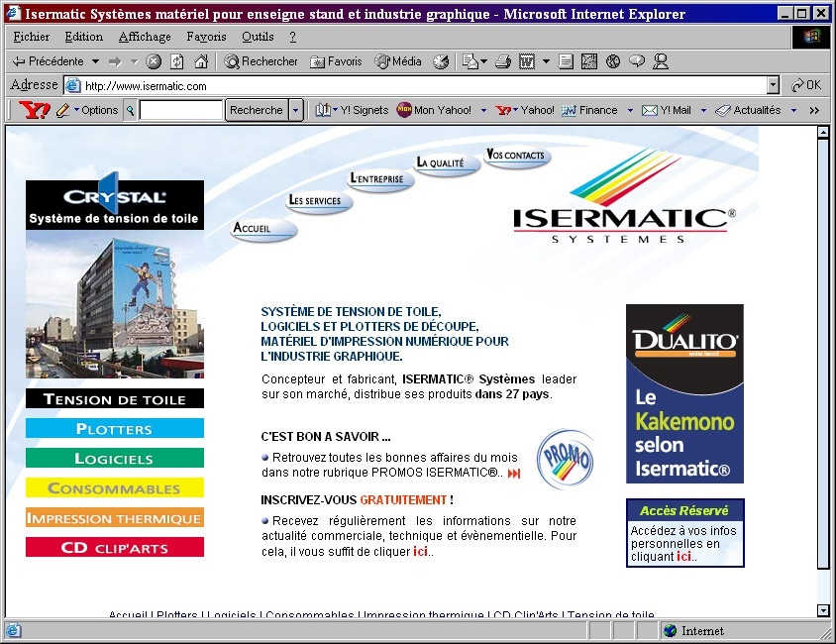Open the Favoris toolbar button
The image size is (836, 644).
[337, 61]
